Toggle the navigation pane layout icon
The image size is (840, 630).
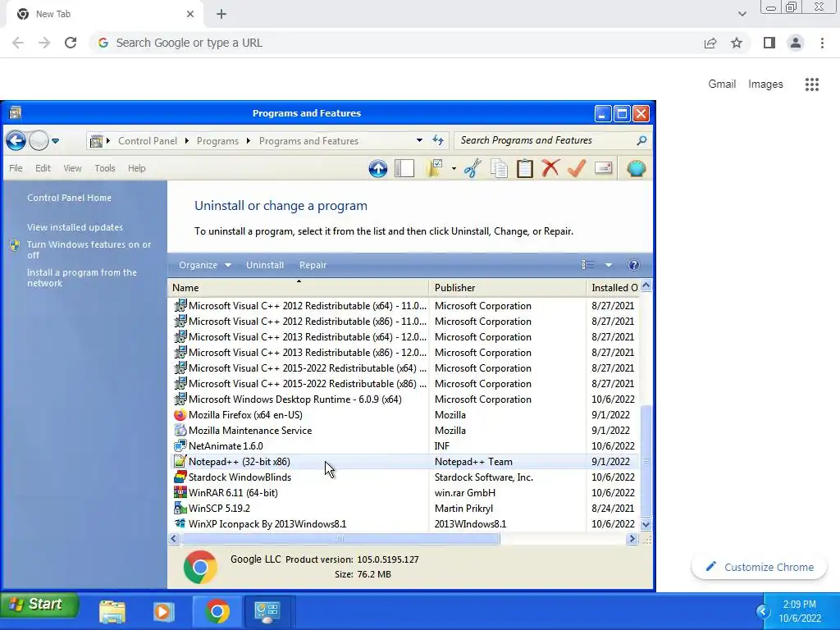point(404,168)
